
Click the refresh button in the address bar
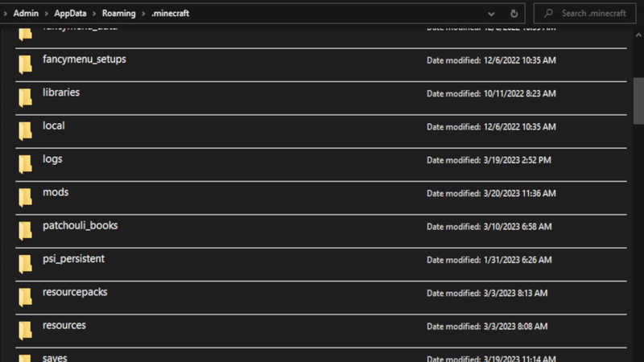click(514, 14)
